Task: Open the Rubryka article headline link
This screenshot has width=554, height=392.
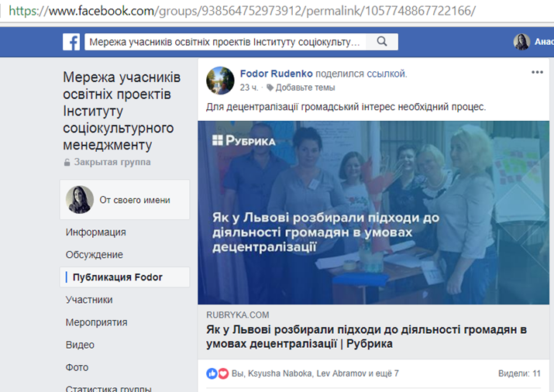Action: click(x=366, y=336)
